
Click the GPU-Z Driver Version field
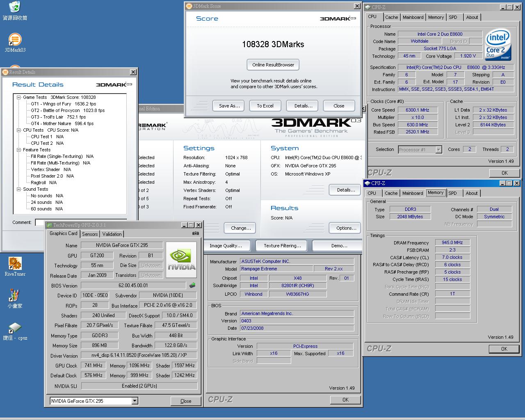click(x=139, y=356)
